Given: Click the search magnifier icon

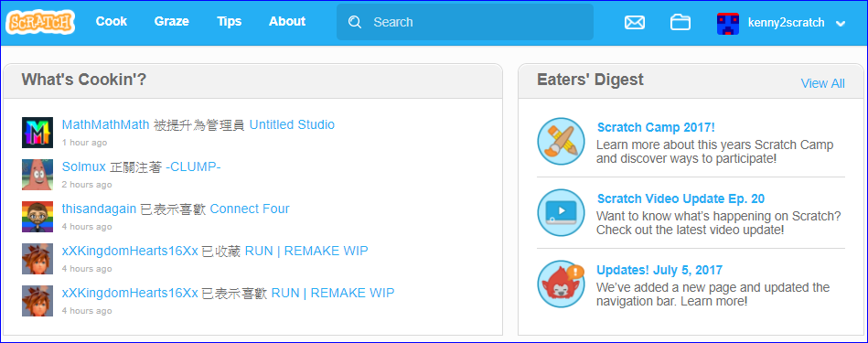Looking at the screenshot, I should tap(355, 22).
